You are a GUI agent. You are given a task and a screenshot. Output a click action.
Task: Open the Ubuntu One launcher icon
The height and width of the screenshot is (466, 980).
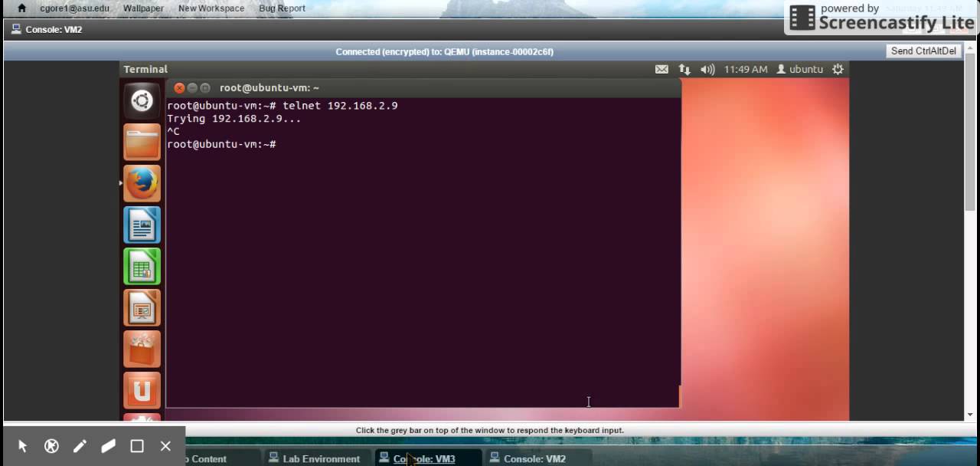142,390
